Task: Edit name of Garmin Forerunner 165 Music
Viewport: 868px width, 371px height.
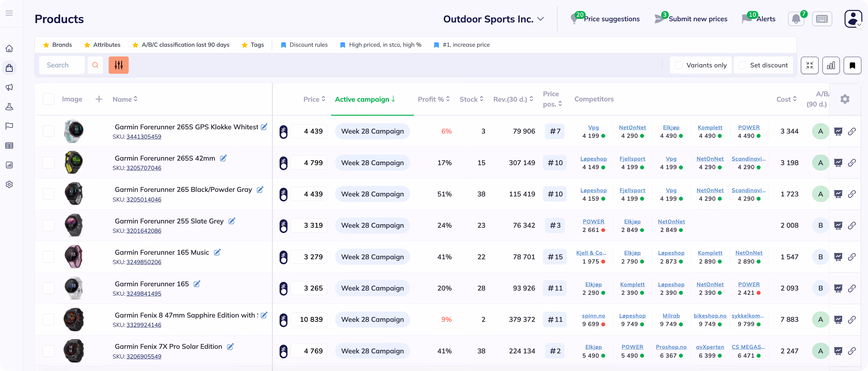Action: click(x=217, y=252)
